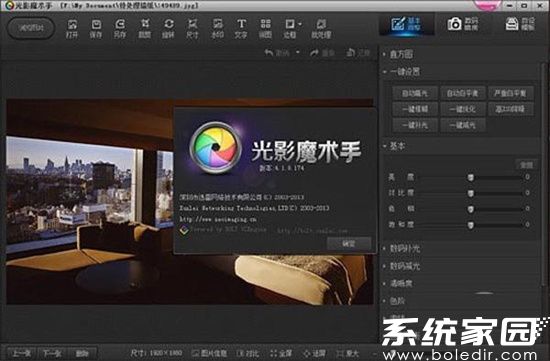The image size is (550, 361).
Task: Apply One-key Reduce Light (一键减光)
Action: (463, 125)
